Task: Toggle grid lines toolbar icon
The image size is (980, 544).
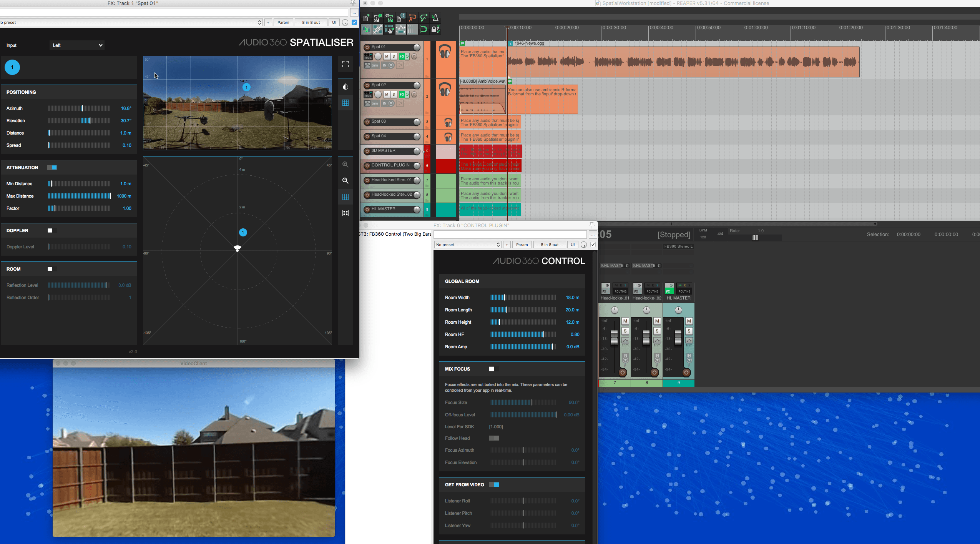Action: click(412, 29)
